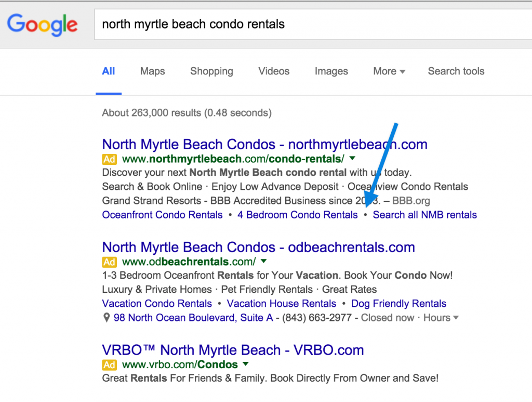Open the Dog Friendly Rentals link
This screenshot has height=402, width=532.
(398, 303)
